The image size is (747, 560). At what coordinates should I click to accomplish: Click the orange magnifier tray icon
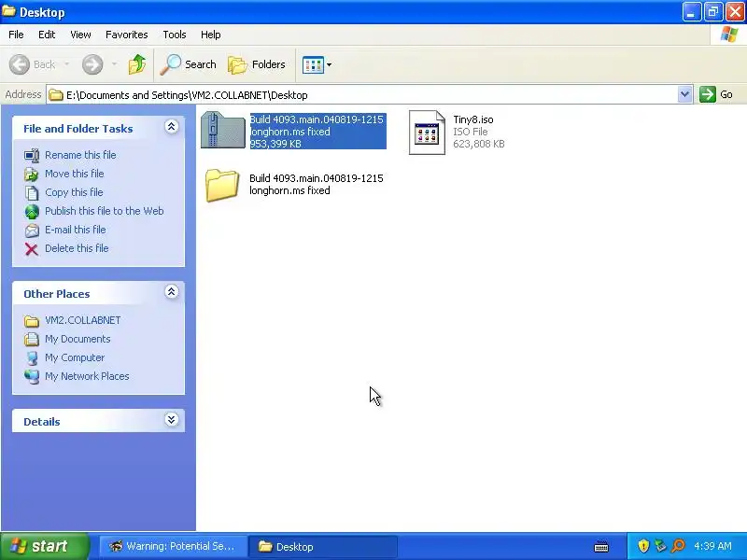pos(678,546)
